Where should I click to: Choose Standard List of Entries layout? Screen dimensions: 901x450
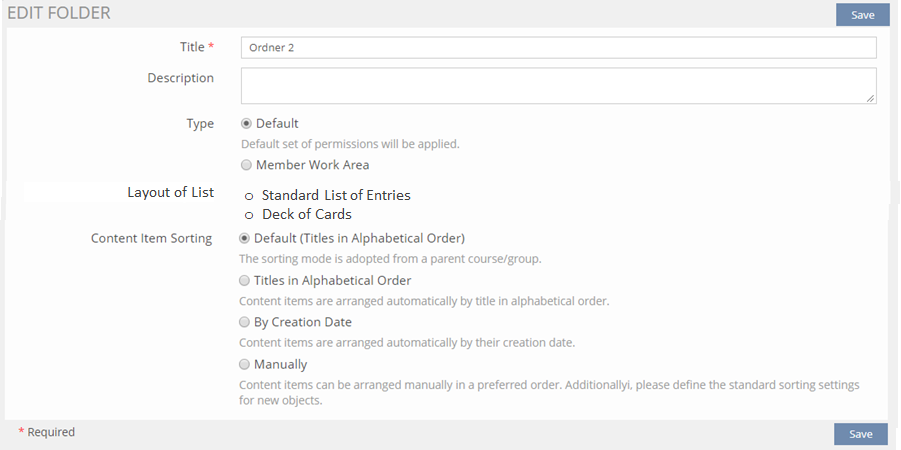point(249,196)
